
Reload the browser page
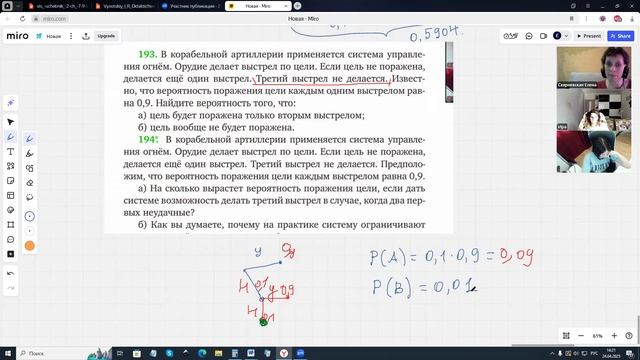click(22, 19)
